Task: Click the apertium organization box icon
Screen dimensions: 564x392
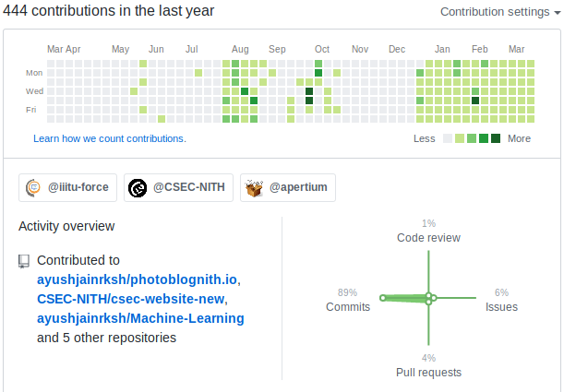Action: click(x=254, y=188)
